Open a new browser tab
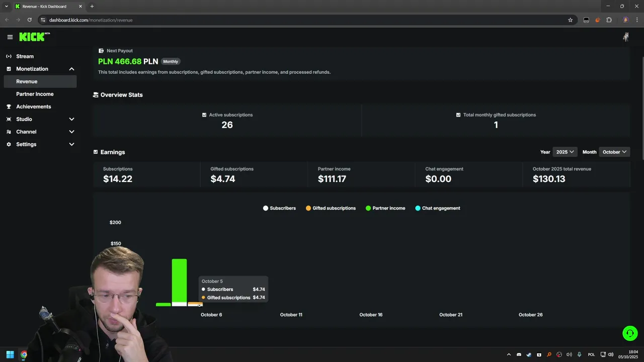644x362 pixels. pyautogui.click(x=92, y=7)
